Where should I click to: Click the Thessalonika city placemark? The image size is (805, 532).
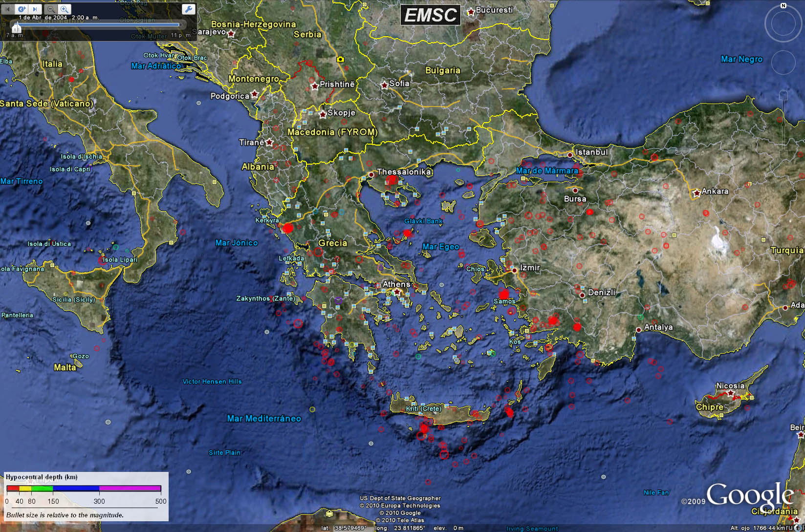(x=371, y=174)
